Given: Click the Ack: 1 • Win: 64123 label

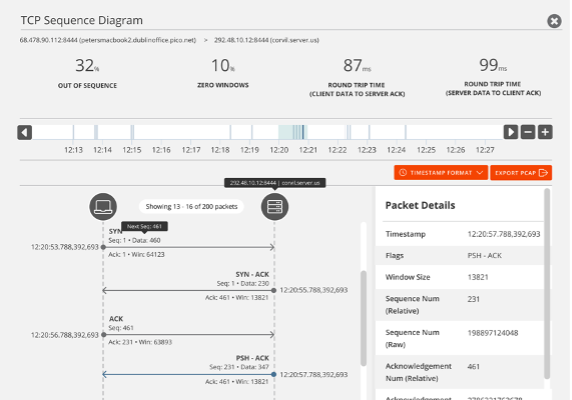Looking at the screenshot, I should click(x=136, y=255).
